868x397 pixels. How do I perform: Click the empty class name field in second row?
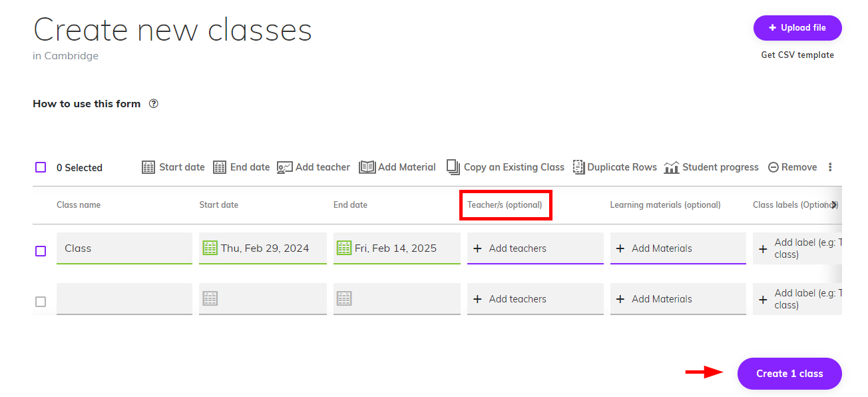(x=124, y=299)
